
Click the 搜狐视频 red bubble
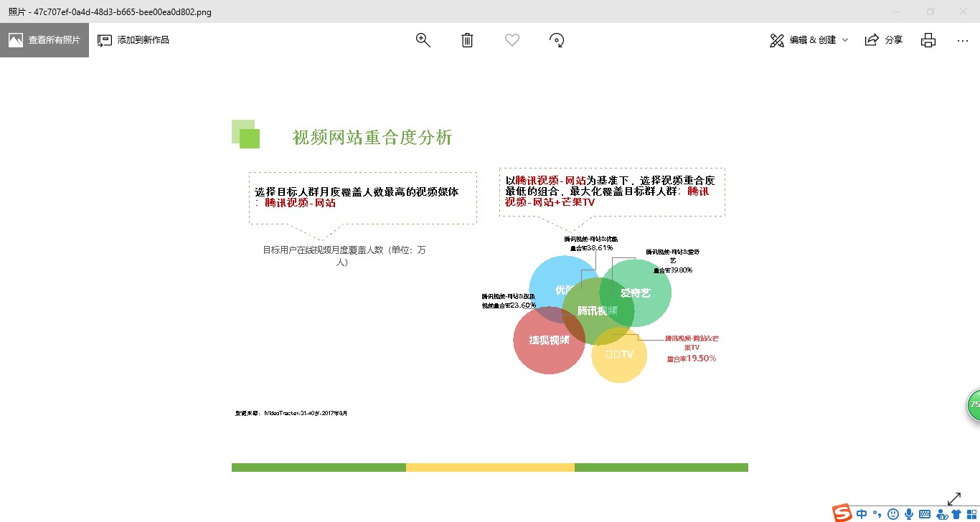pyautogui.click(x=549, y=341)
